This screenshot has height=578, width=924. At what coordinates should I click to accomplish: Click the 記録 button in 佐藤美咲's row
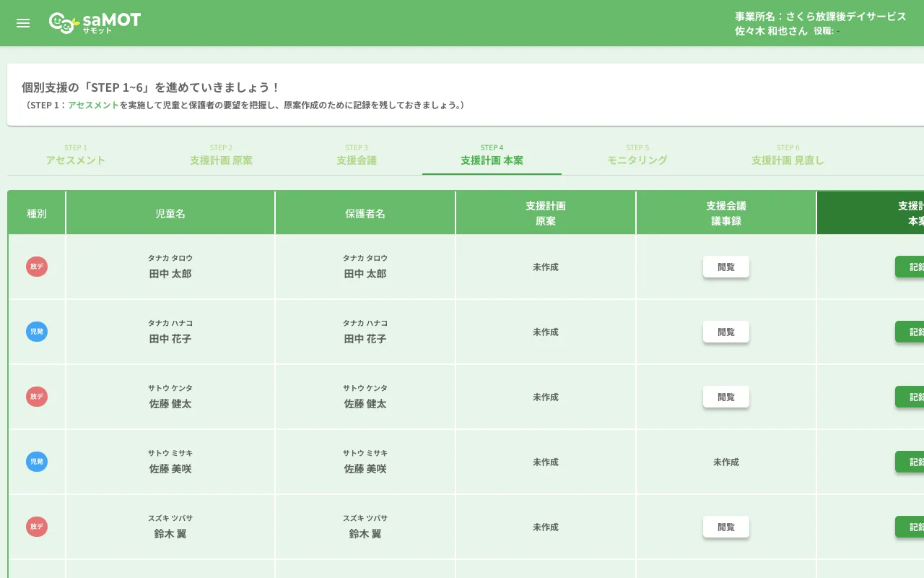[915, 462]
